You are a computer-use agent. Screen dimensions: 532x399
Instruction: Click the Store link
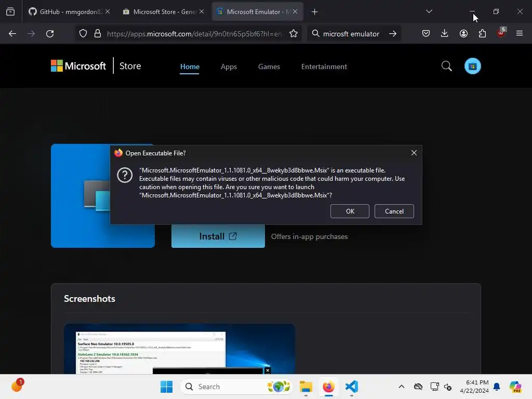[130, 66]
